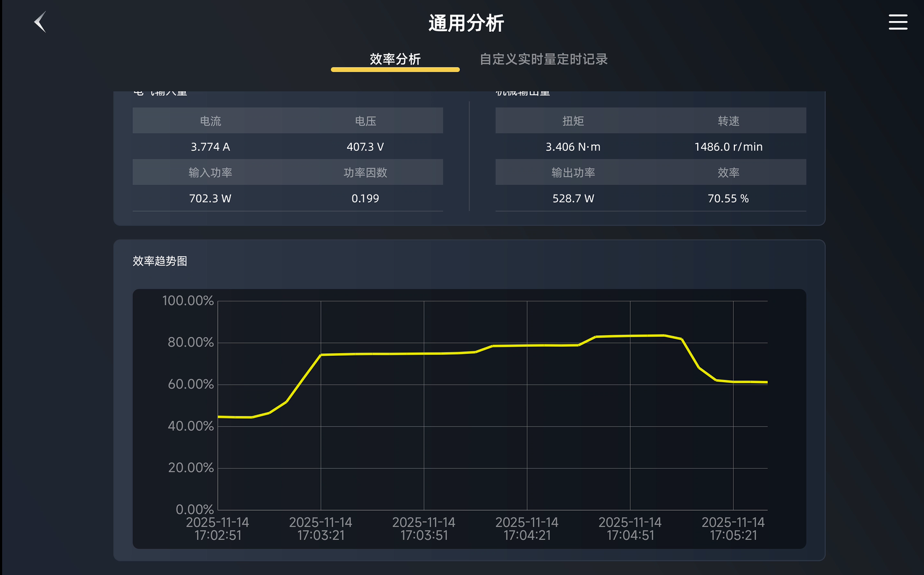Click the 60.00% y-axis label

pyautogui.click(x=191, y=384)
